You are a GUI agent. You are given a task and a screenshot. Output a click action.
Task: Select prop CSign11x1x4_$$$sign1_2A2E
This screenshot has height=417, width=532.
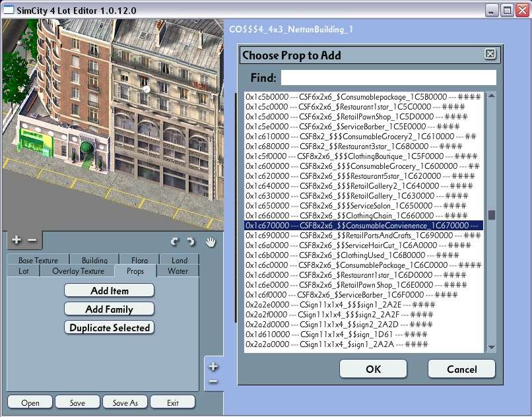point(364,304)
